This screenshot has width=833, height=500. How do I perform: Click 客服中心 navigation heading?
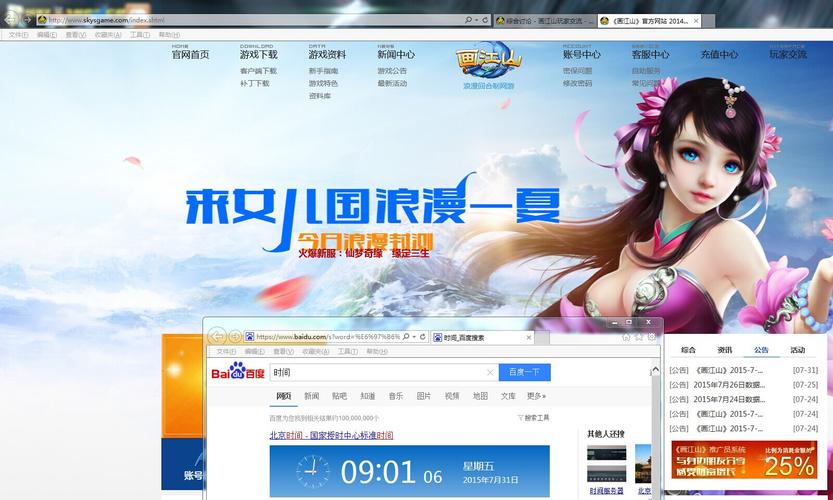click(x=650, y=54)
